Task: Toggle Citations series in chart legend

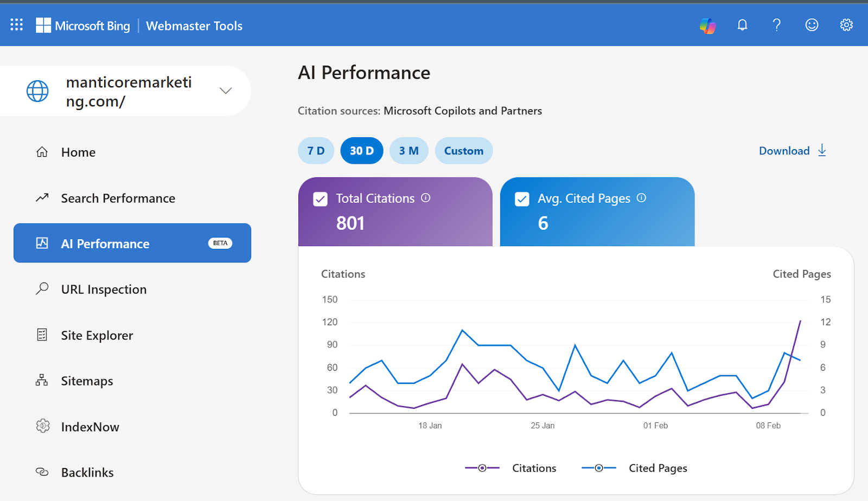Action: coord(510,468)
